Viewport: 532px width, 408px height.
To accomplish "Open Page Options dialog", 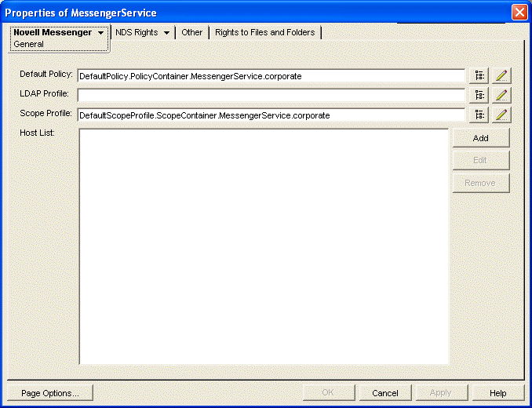I will (49, 393).
